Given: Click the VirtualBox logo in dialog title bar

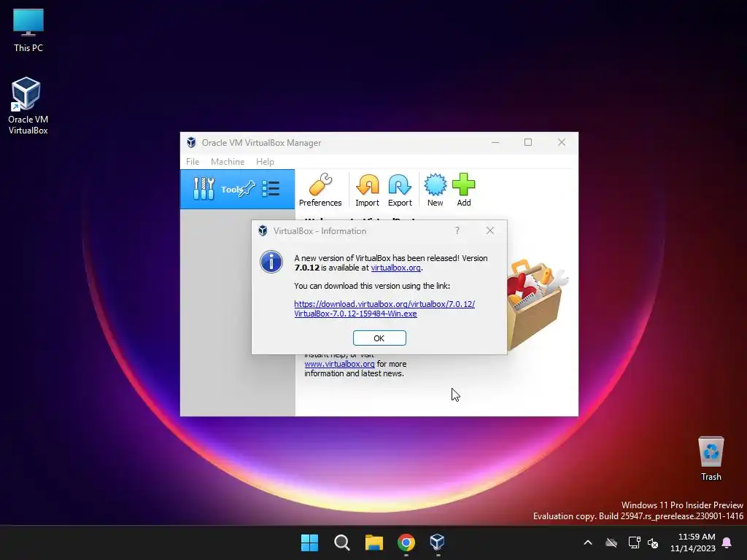Looking at the screenshot, I should coord(263,231).
